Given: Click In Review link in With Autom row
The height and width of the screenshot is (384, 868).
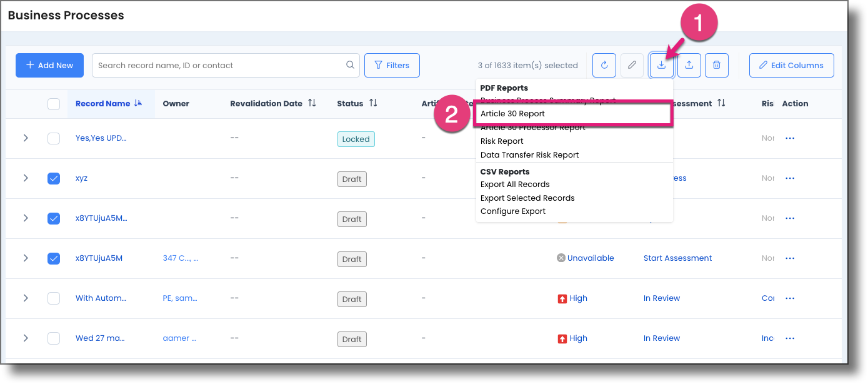Looking at the screenshot, I should tap(662, 298).
